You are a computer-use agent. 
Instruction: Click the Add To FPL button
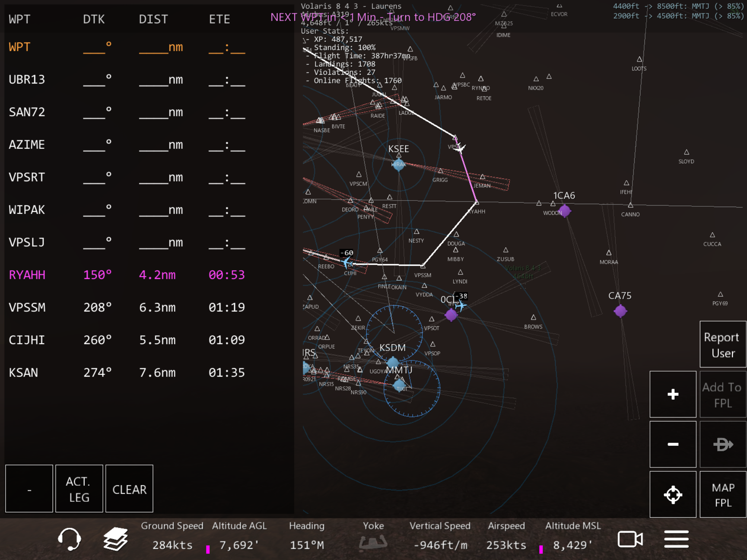coord(723,394)
